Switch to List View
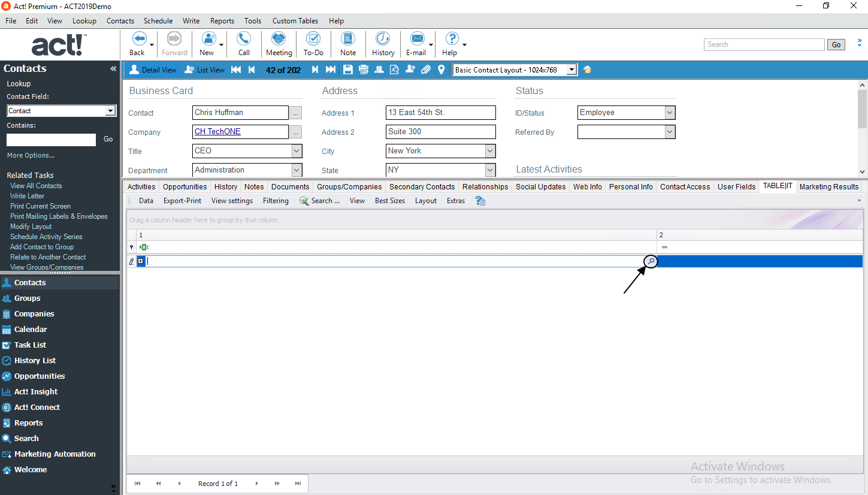 [x=204, y=70]
